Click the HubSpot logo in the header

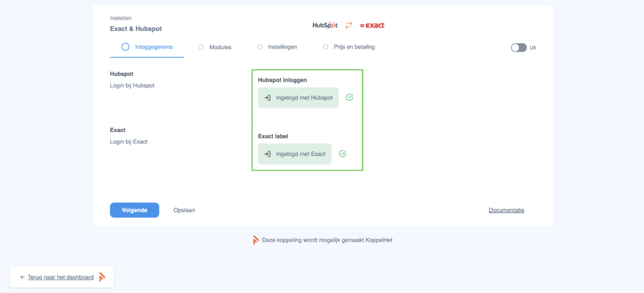pyautogui.click(x=325, y=25)
